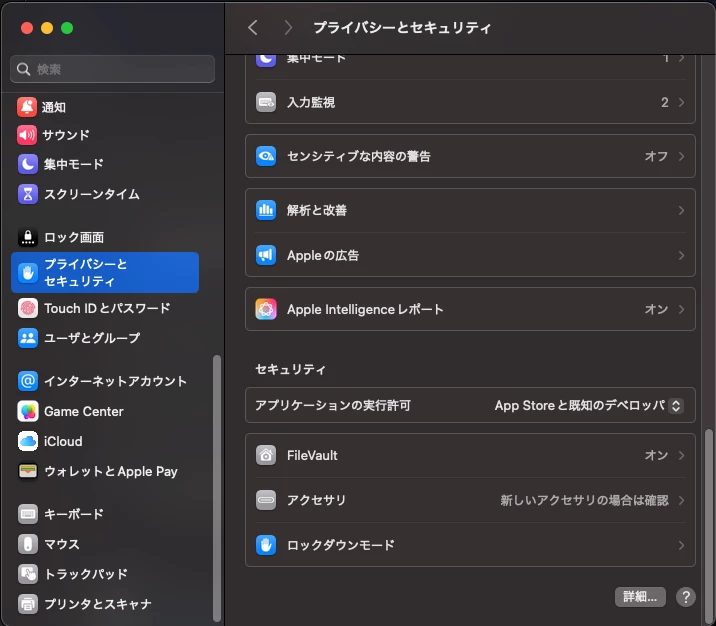Select サウンド label in the sidebar
Viewport: 716px width, 626px height.
[66, 135]
